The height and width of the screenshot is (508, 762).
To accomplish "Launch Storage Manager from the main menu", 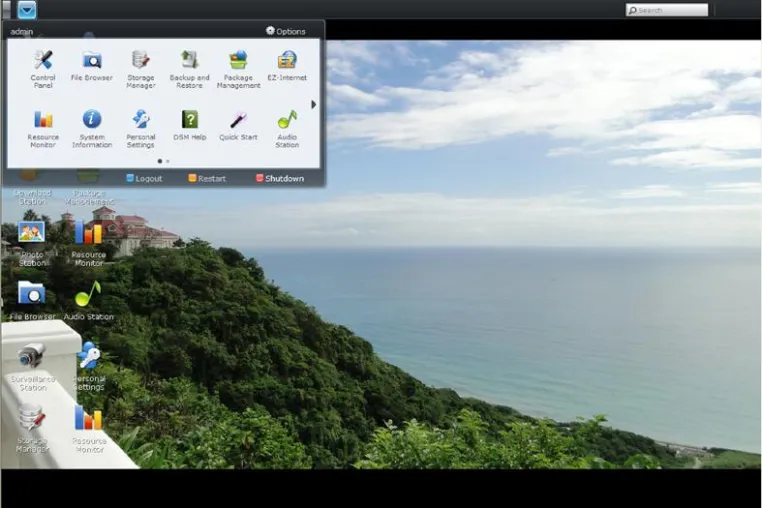I will (x=140, y=69).
